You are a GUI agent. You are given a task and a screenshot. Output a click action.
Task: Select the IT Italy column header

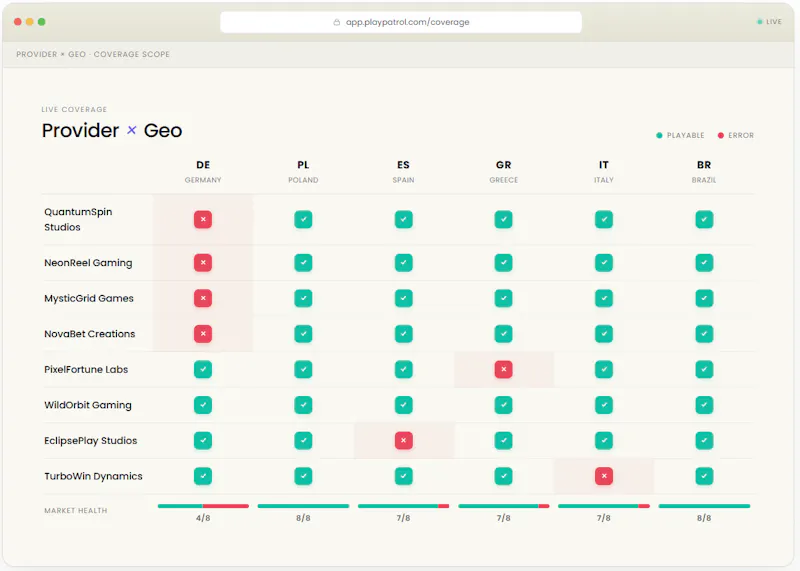(604, 171)
